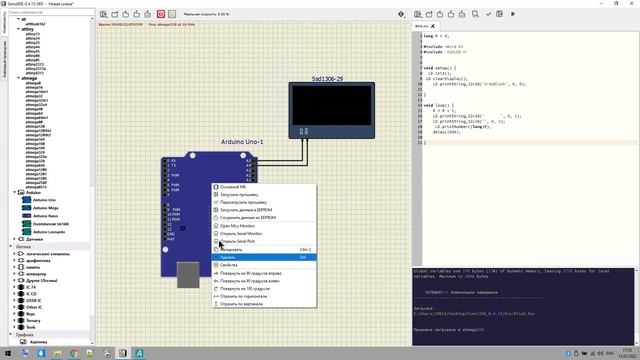
Task: Expand the арифметика group
Action: [x=15, y=260]
